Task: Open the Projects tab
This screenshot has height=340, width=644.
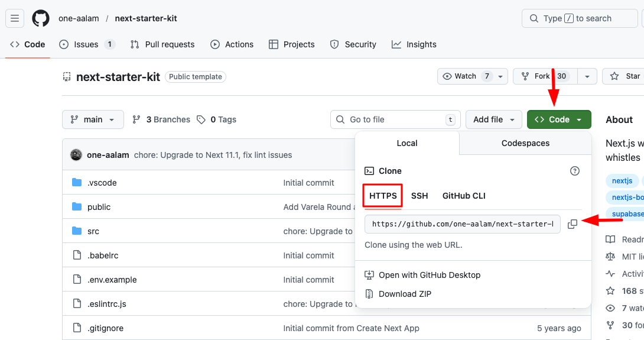Action: [292, 44]
